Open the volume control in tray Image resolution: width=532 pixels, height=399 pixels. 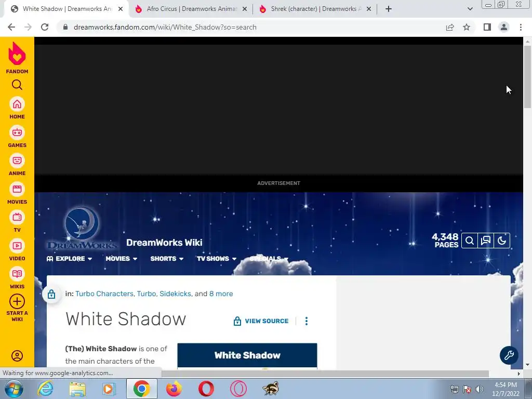[x=479, y=389]
